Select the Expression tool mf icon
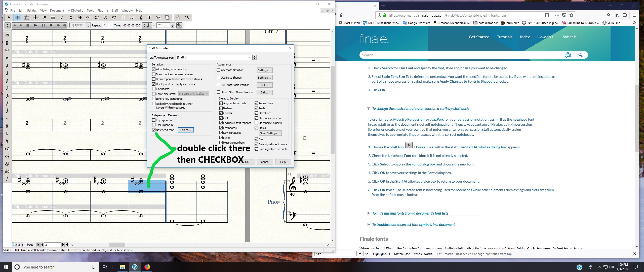The height and width of the screenshot is (272, 644). (114, 17)
